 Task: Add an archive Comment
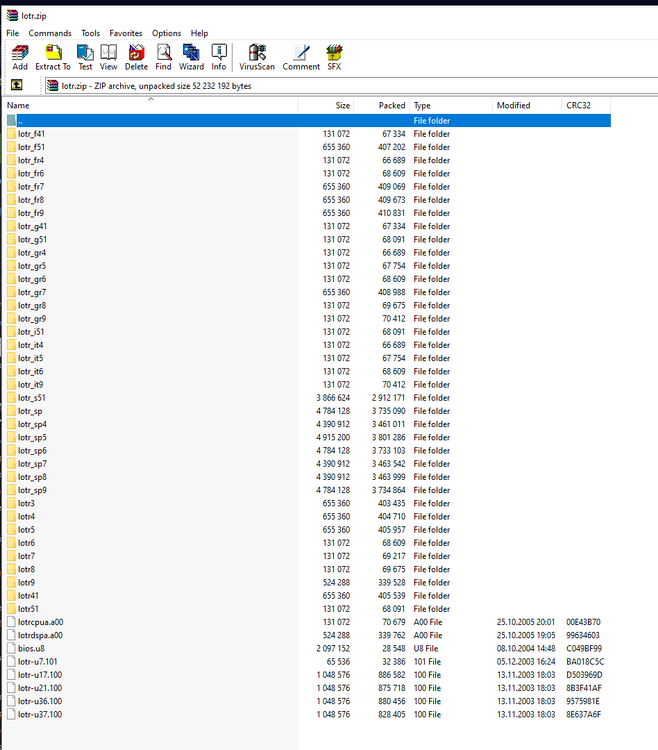pos(301,57)
